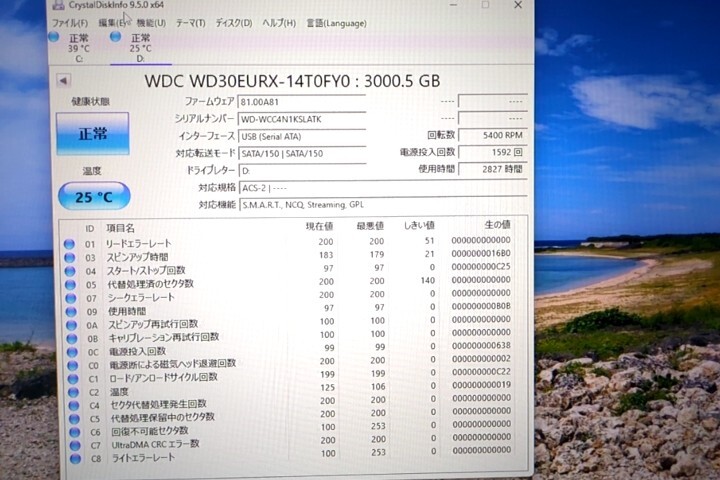720x480 pixels.
Task: Click the 正常 health status button
Action: [92, 133]
